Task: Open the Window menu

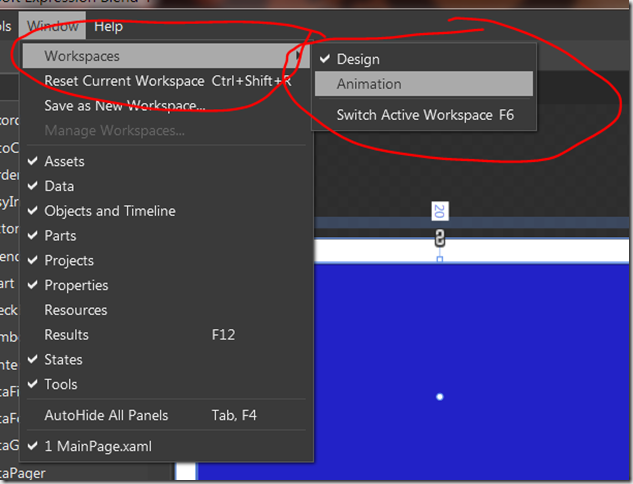Action: point(52,26)
